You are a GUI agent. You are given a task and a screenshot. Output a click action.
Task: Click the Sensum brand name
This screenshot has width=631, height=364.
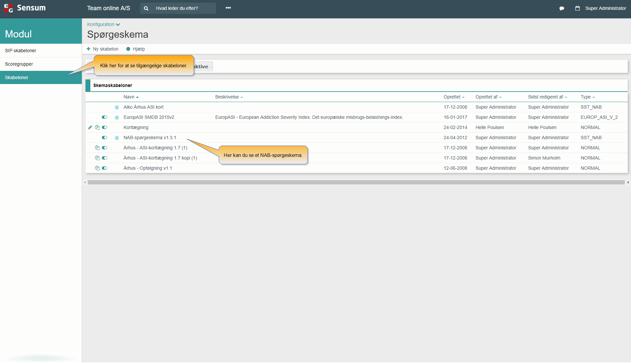click(x=31, y=8)
